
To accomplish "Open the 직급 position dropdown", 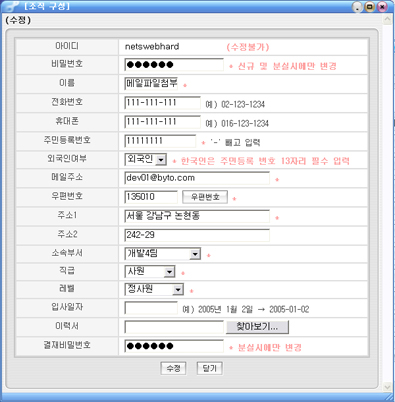I will click(x=150, y=272).
